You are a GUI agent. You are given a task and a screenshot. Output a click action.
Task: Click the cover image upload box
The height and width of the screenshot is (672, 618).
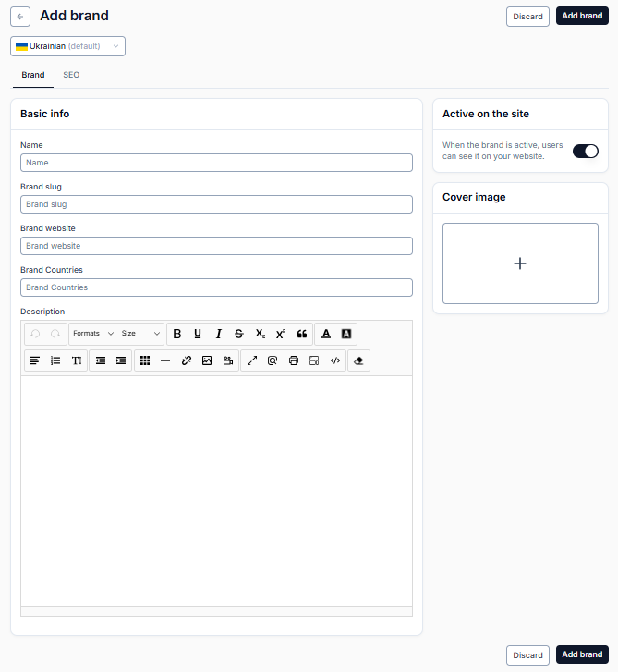coord(520,263)
